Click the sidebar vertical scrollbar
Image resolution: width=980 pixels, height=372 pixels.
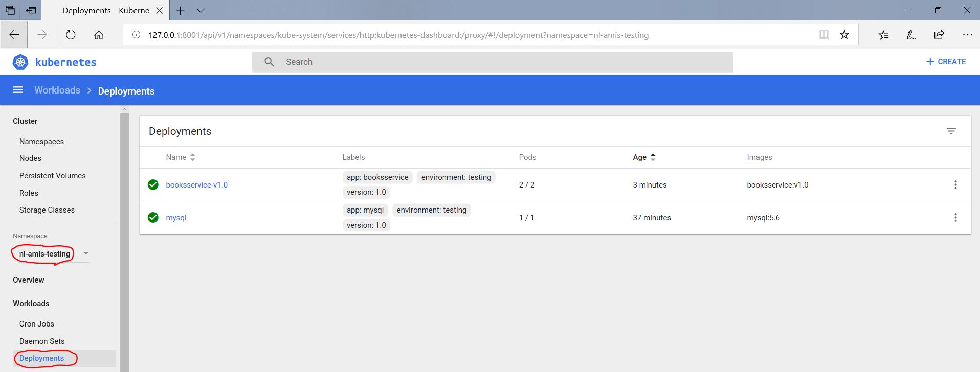[x=124, y=240]
